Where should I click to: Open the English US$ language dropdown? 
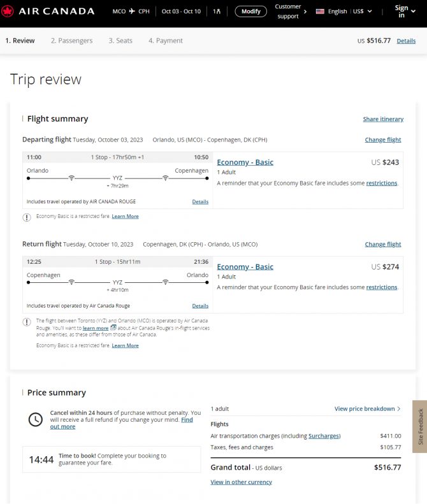point(344,11)
